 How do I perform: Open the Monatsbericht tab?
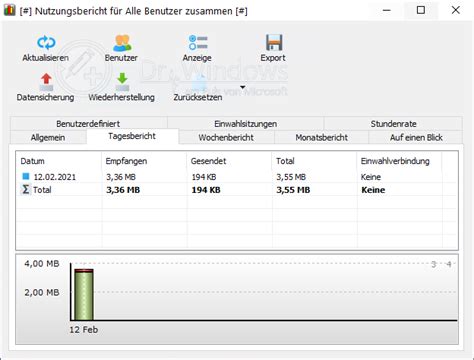point(321,137)
